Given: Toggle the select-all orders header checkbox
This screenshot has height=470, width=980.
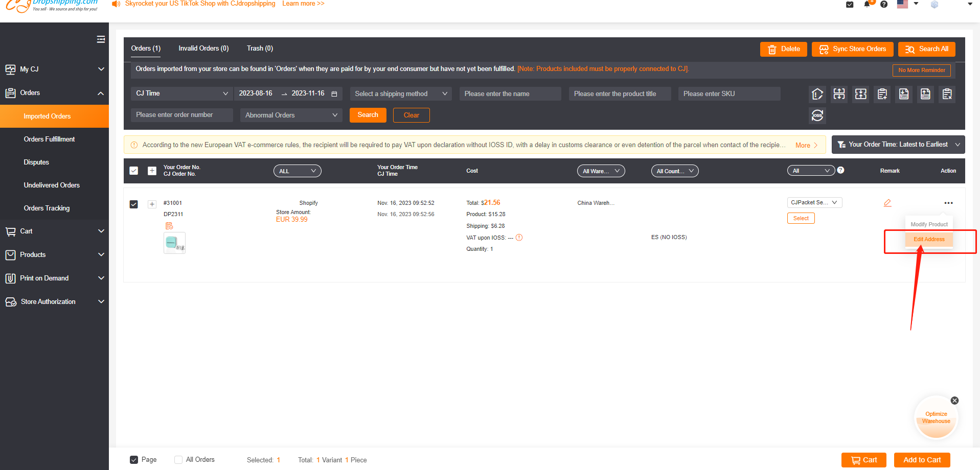Looking at the screenshot, I should (133, 170).
